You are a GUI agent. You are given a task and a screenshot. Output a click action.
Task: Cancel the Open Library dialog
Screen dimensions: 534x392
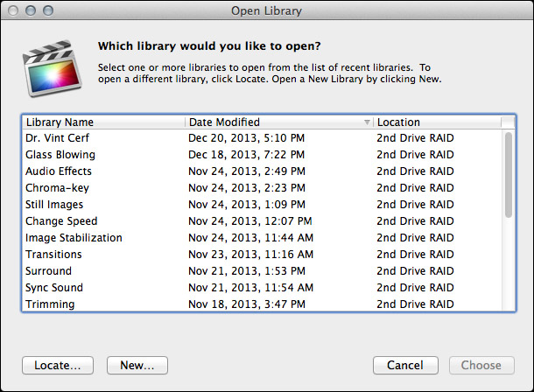pyautogui.click(x=405, y=366)
